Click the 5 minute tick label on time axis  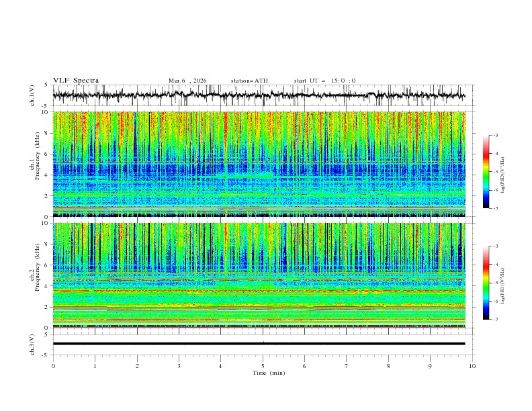(263, 366)
